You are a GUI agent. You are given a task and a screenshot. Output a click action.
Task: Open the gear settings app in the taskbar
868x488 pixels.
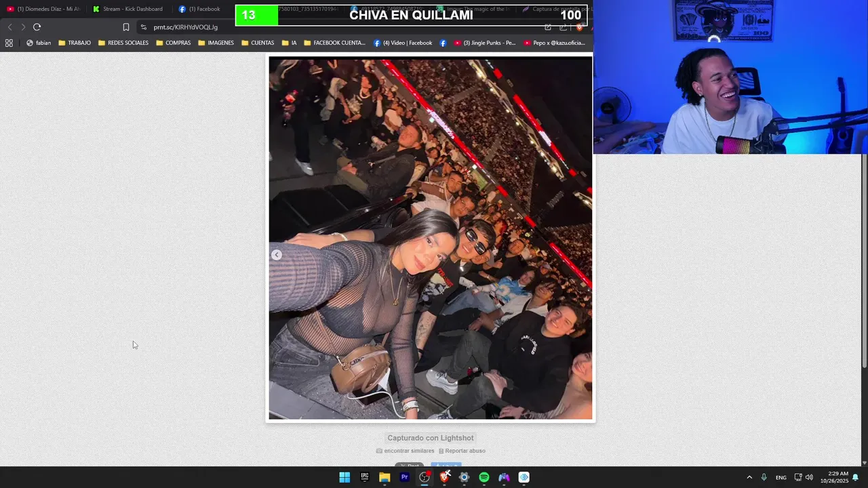[x=464, y=477]
